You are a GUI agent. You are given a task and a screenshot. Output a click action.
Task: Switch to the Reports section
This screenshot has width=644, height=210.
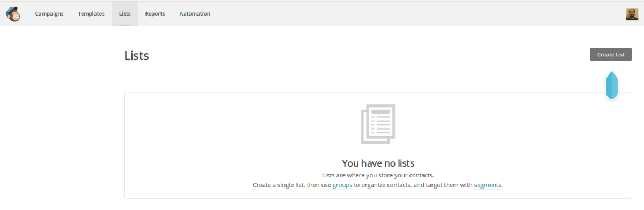click(155, 14)
